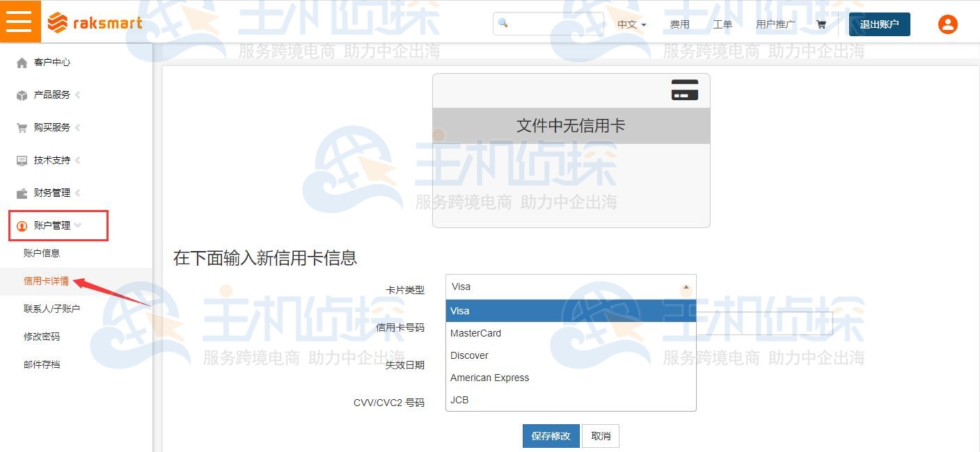Image resolution: width=980 pixels, height=452 pixels.
Task: Click the credit card icon on card preview
Action: (684, 90)
